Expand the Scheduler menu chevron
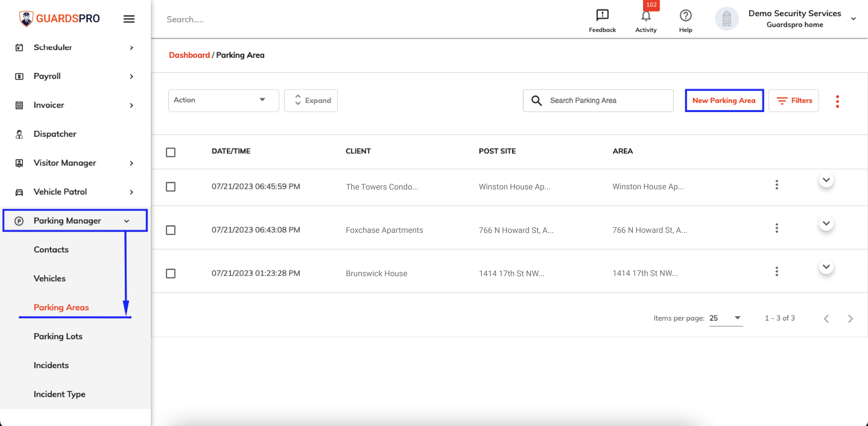The height and width of the screenshot is (426, 868). click(x=131, y=48)
